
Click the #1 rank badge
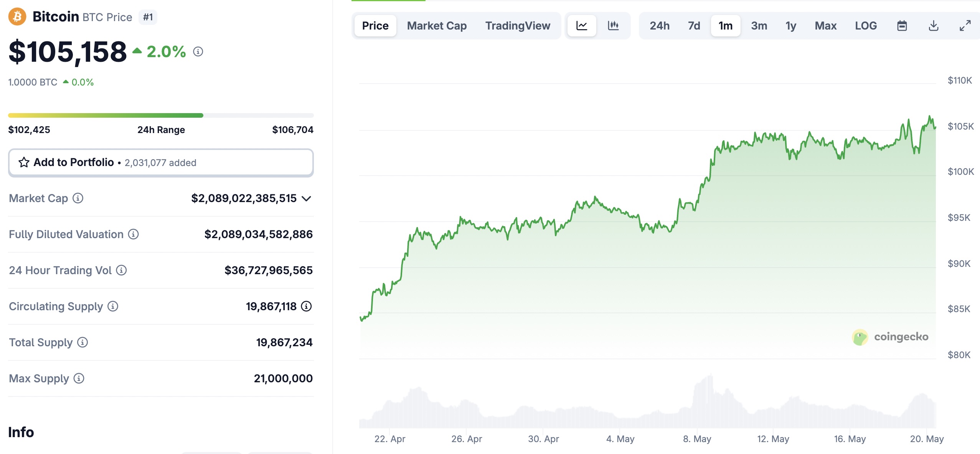tap(148, 17)
